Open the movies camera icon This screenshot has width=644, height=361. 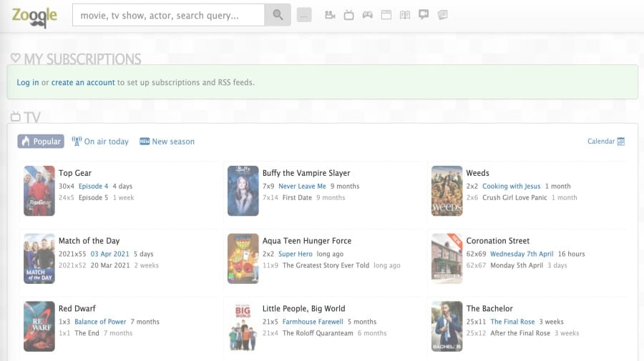coord(330,15)
